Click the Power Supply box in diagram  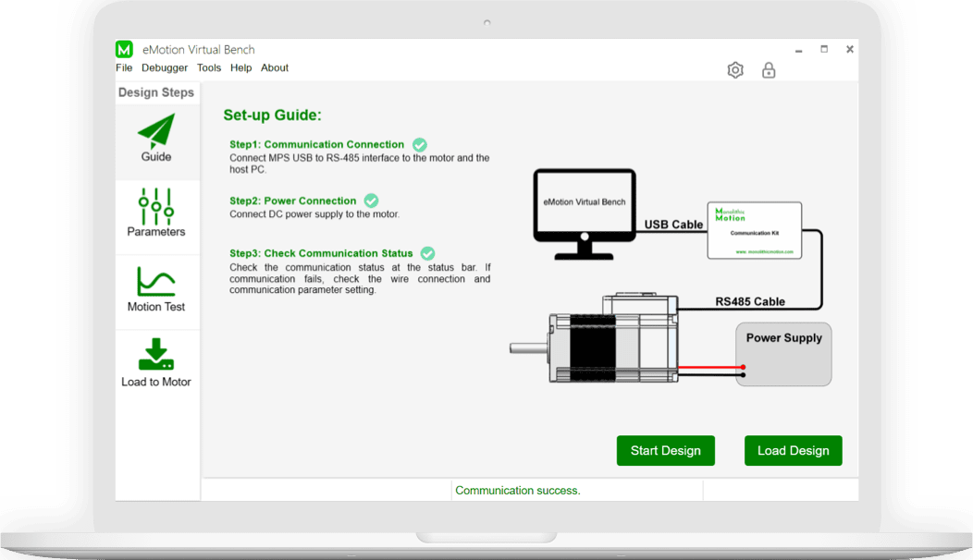pos(783,354)
